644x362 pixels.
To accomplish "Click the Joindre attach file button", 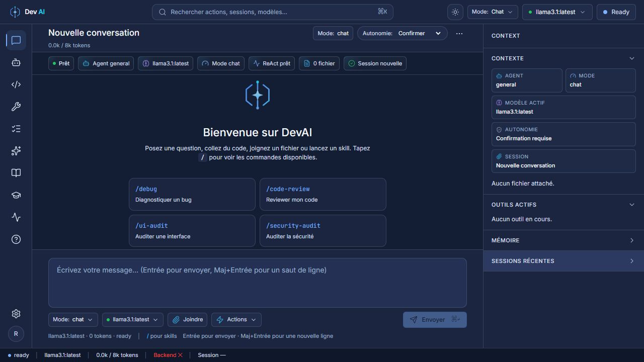I will pos(187,319).
